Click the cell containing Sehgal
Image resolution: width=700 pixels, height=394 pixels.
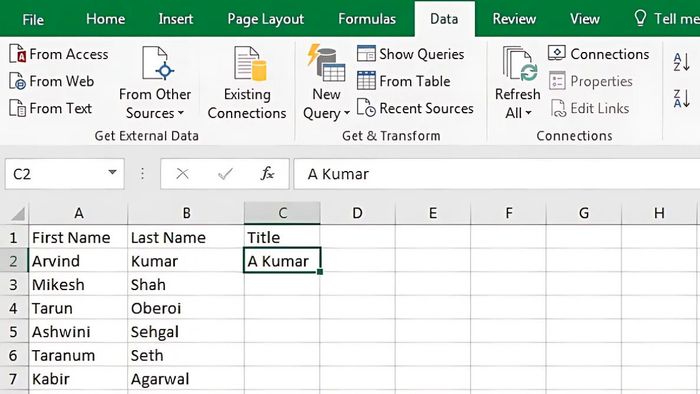pos(186,332)
